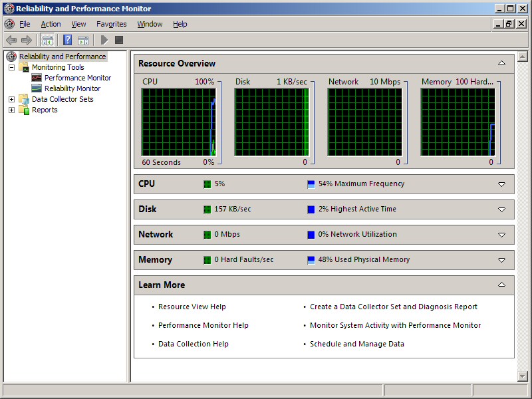Click the Back arrow toolbar icon
532x399 pixels.
click(x=11, y=40)
